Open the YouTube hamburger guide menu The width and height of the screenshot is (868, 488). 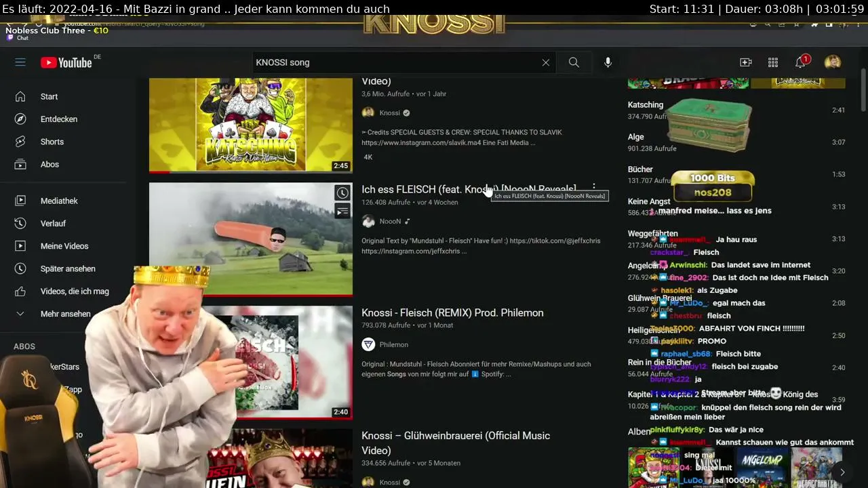click(x=20, y=62)
